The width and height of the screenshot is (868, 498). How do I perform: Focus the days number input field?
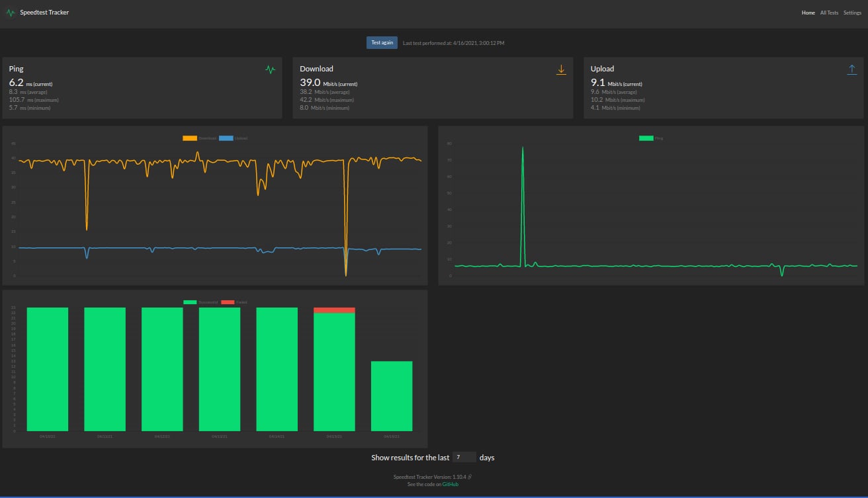tap(465, 457)
